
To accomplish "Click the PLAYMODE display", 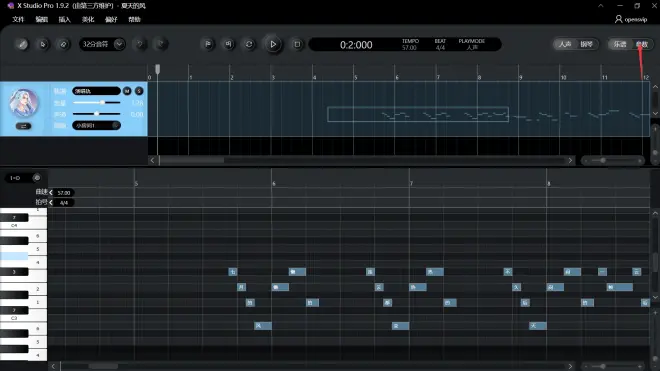I will (x=471, y=44).
